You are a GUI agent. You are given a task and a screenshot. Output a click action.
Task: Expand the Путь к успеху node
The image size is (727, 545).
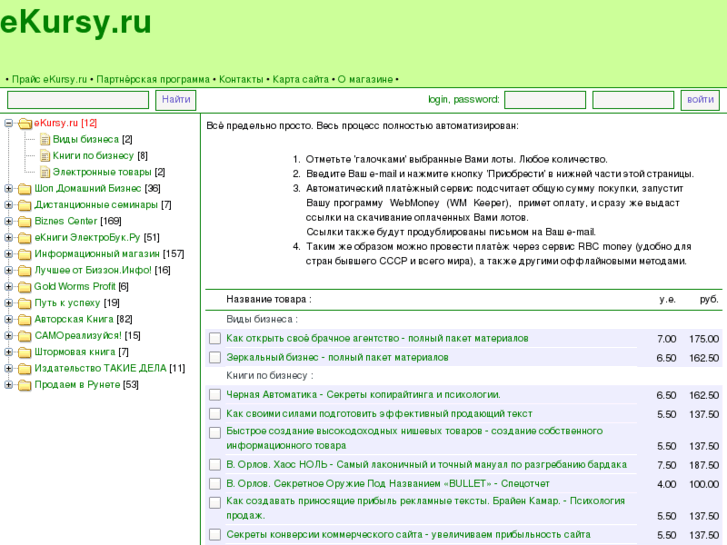[x=8, y=303]
